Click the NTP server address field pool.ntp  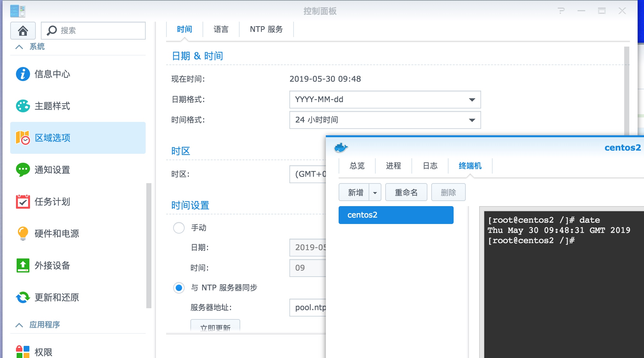pyautogui.click(x=308, y=308)
